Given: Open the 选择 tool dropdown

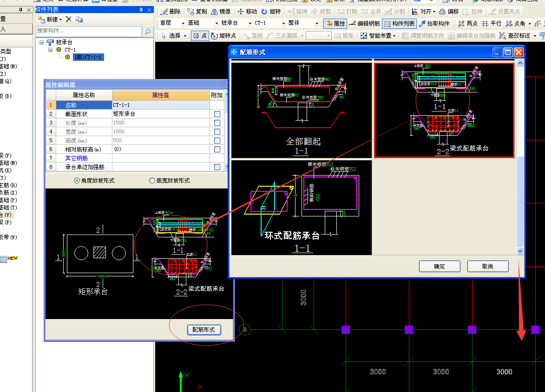Looking at the screenshot, I should pyautogui.click(x=185, y=36).
